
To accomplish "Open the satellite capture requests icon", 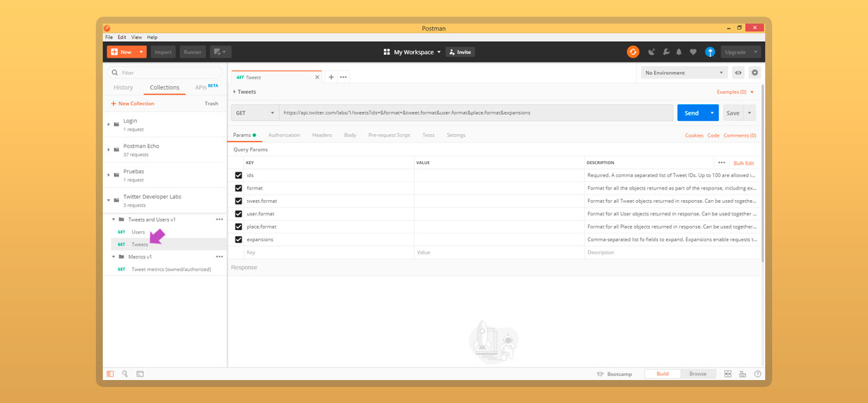I will 651,52.
